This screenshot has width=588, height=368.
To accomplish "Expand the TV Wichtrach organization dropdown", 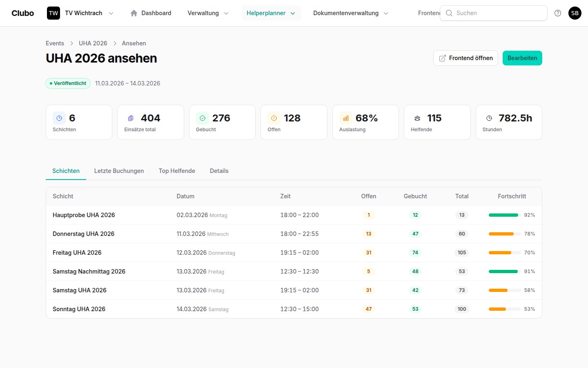I will 111,13.
